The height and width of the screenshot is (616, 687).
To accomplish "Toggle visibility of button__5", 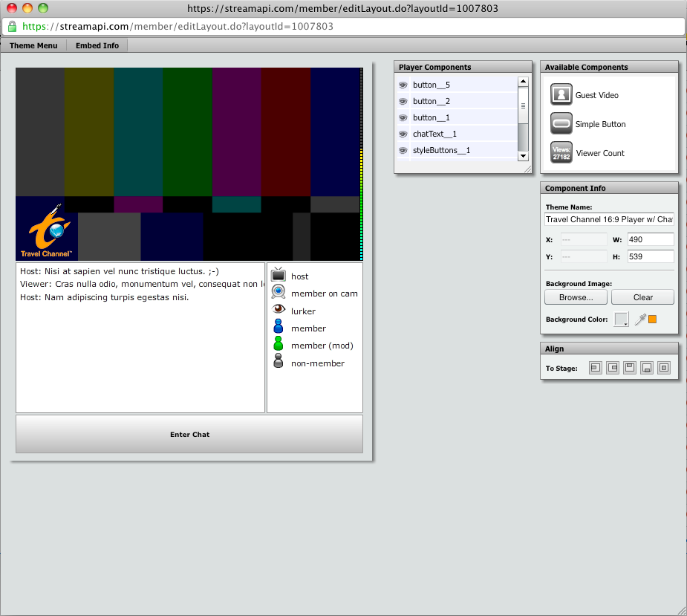I will (403, 85).
